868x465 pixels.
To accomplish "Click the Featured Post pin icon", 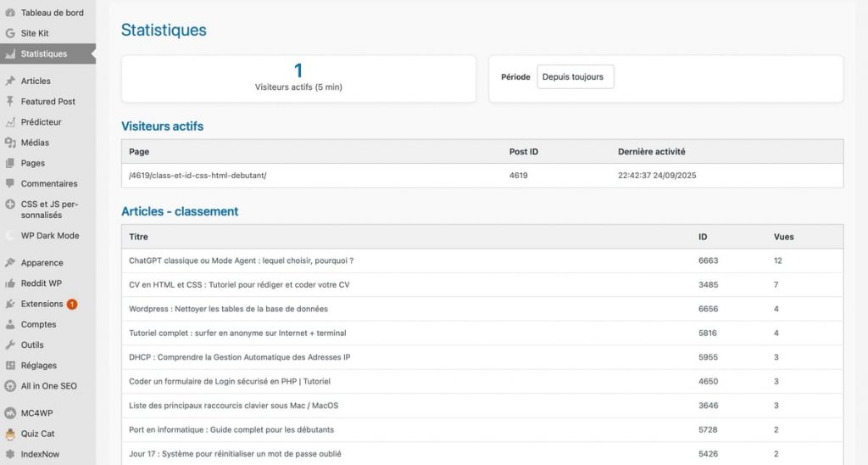I will (x=10, y=102).
